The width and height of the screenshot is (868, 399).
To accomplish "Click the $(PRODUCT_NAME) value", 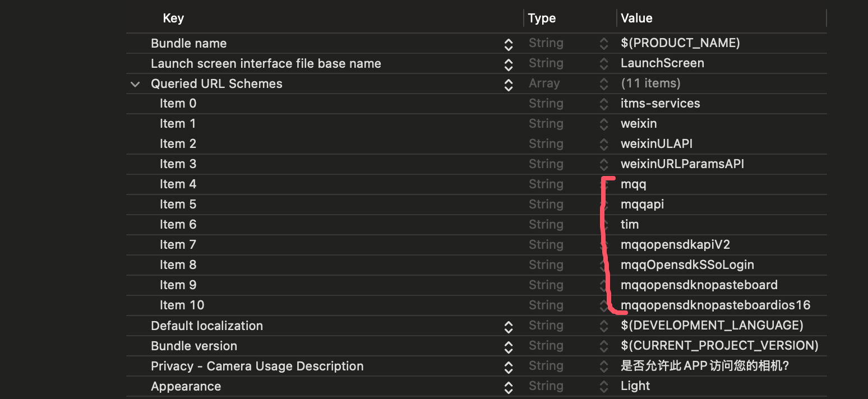I will click(680, 43).
